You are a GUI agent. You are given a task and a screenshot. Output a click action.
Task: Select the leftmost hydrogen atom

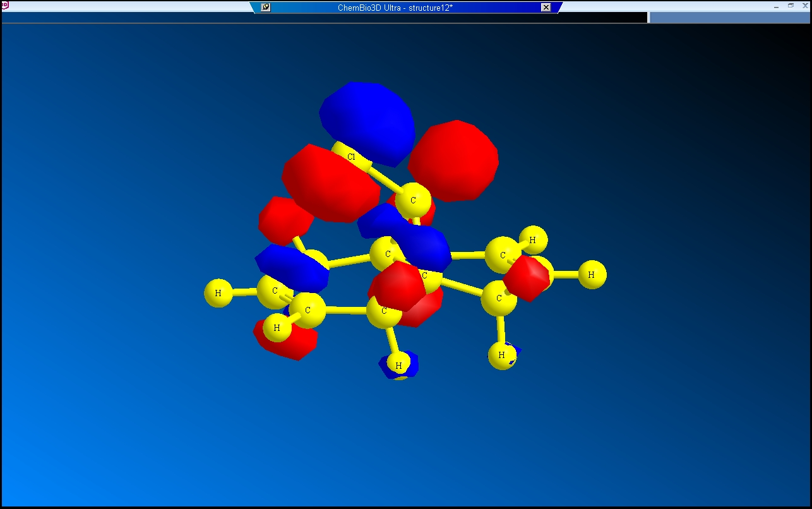(x=218, y=293)
